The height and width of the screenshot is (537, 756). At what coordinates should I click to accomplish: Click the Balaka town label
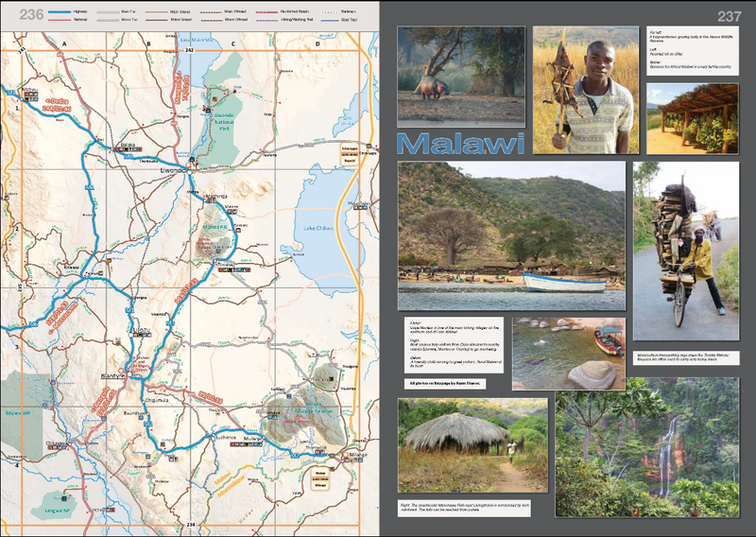click(x=128, y=145)
